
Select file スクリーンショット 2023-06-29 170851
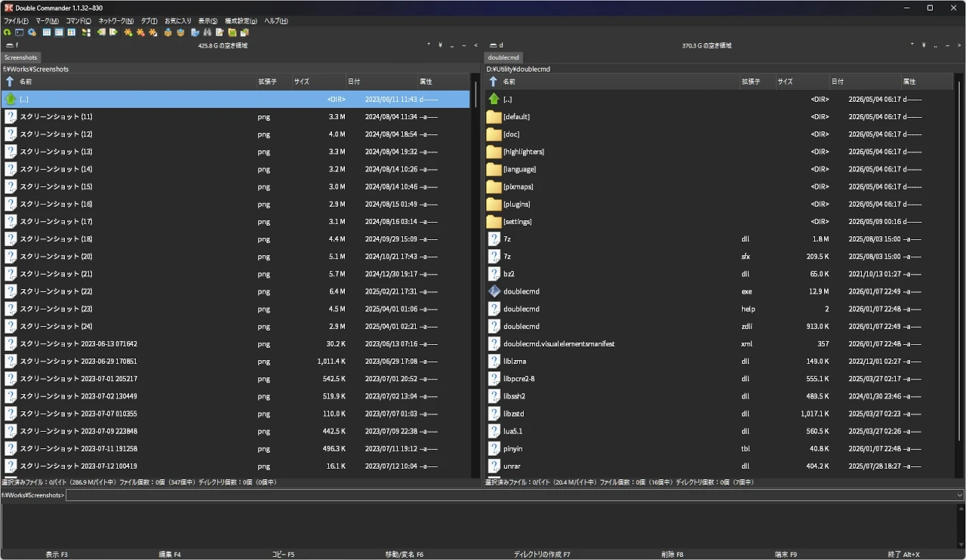coord(235,362)
